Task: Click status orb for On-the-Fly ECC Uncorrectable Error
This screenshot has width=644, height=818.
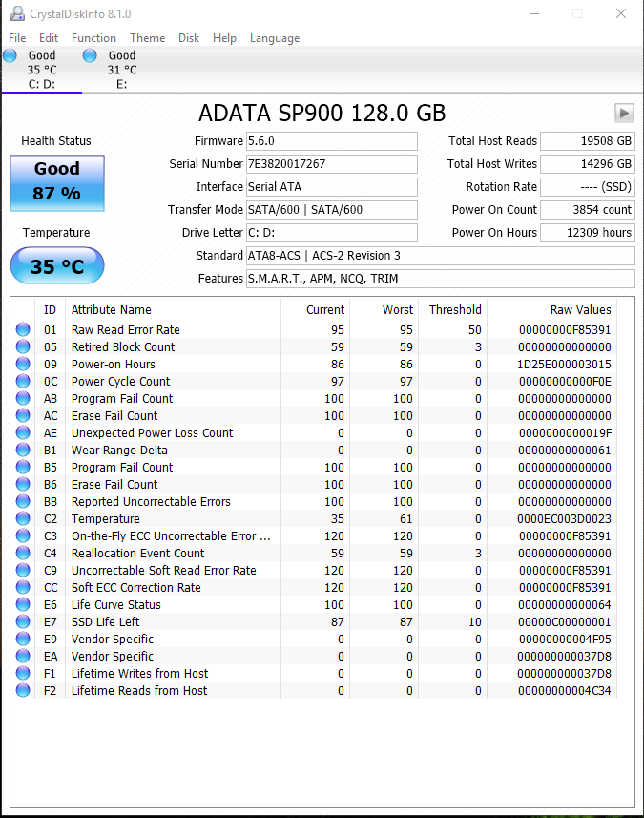Action: (23, 535)
